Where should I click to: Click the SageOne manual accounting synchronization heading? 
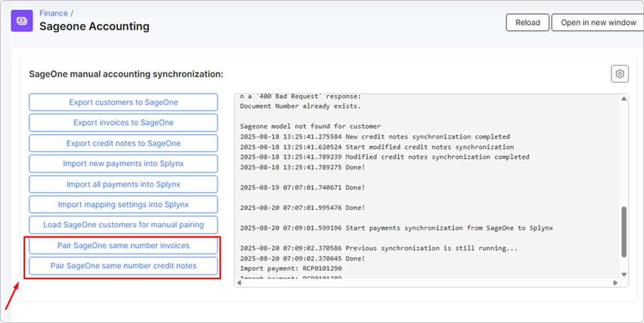pos(126,74)
